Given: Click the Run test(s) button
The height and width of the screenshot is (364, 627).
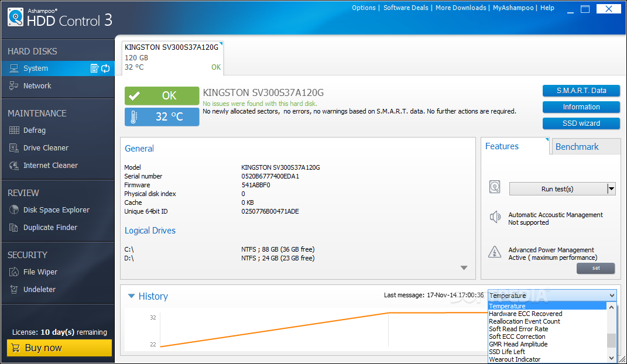Looking at the screenshot, I should tap(557, 189).
